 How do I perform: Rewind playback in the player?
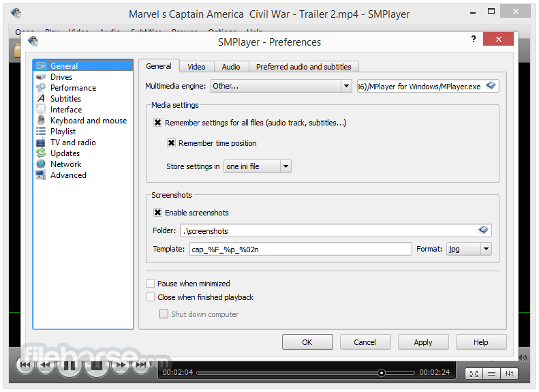[x=45, y=365]
